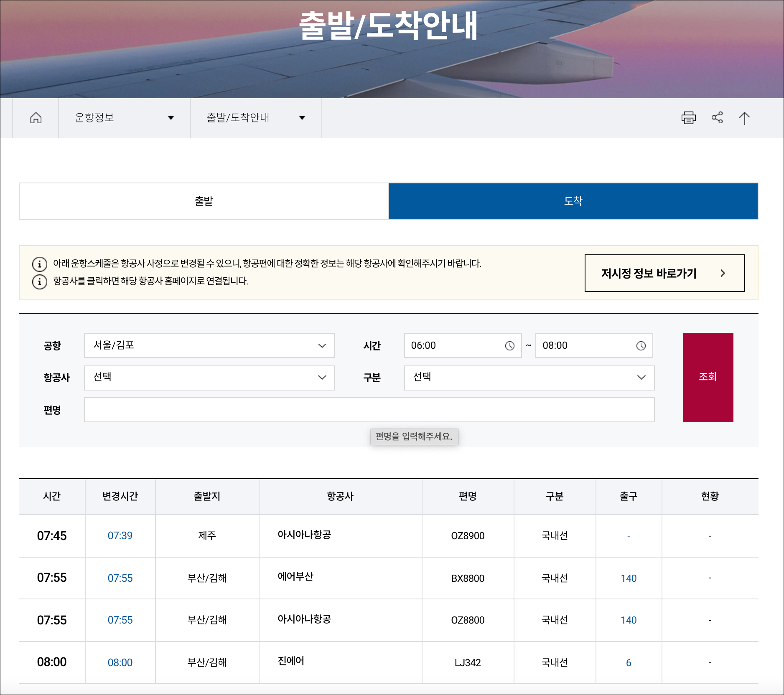Click exit 140 in OZ8800 row
Viewport: 784px width, 695px height.
(629, 620)
